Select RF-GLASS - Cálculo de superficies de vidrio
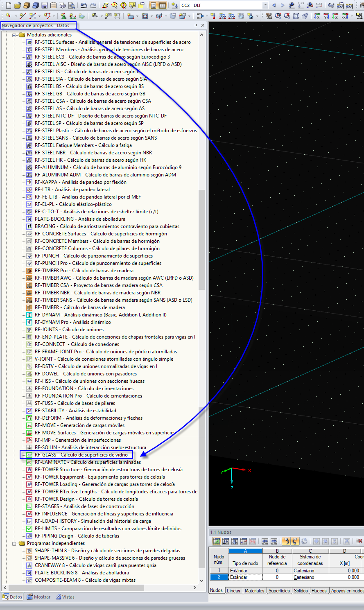364x610 pixels. (x=81, y=455)
